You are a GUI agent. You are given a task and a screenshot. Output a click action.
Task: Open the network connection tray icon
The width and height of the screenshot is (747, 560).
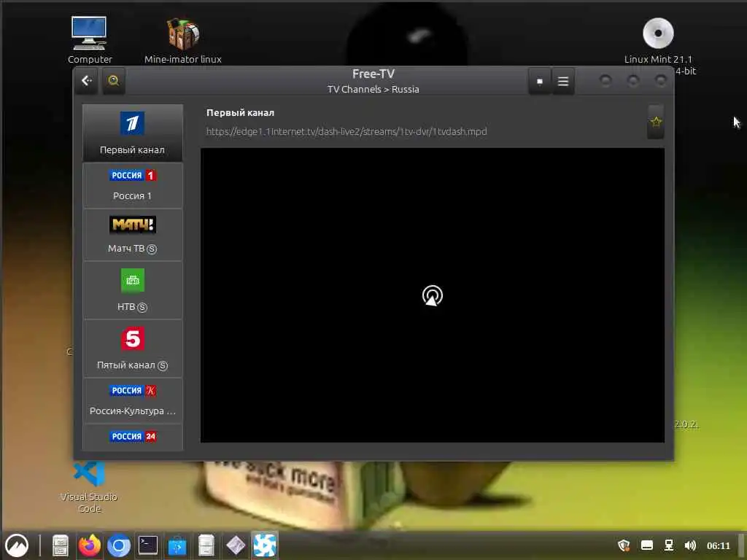(x=669, y=545)
